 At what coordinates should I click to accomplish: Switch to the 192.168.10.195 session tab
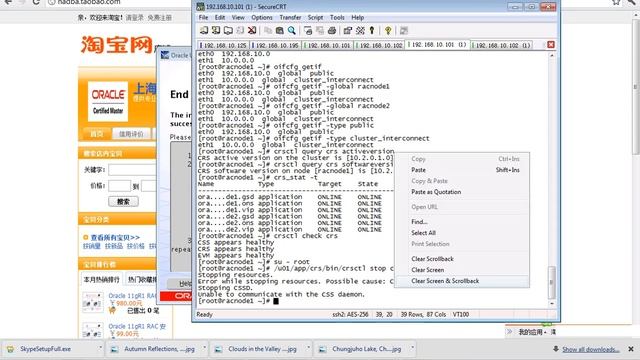click(276, 45)
